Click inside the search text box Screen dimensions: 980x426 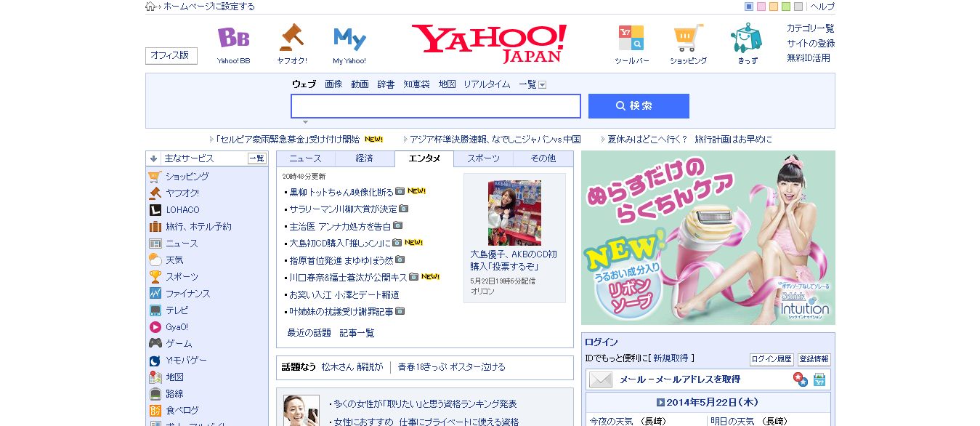(436, 106)
